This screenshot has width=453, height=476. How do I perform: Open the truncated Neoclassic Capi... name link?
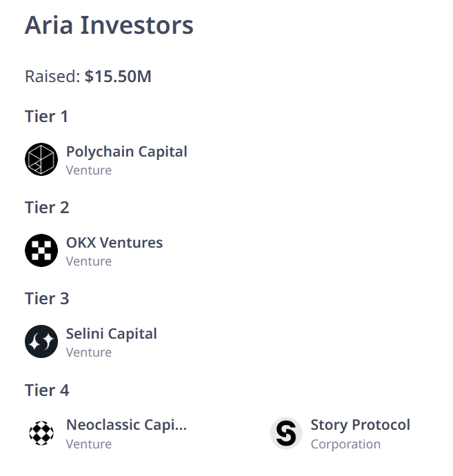(126, 424)
